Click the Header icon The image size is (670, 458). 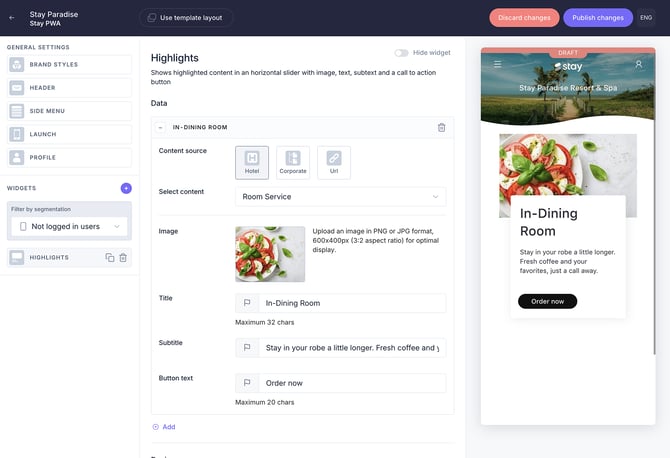click(x=17, y=88)
